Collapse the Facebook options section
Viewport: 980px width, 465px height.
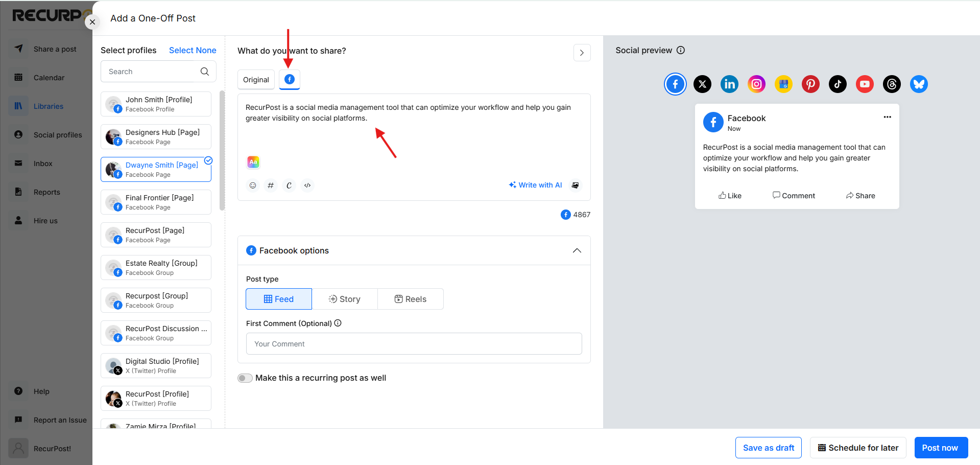[577, 250]
